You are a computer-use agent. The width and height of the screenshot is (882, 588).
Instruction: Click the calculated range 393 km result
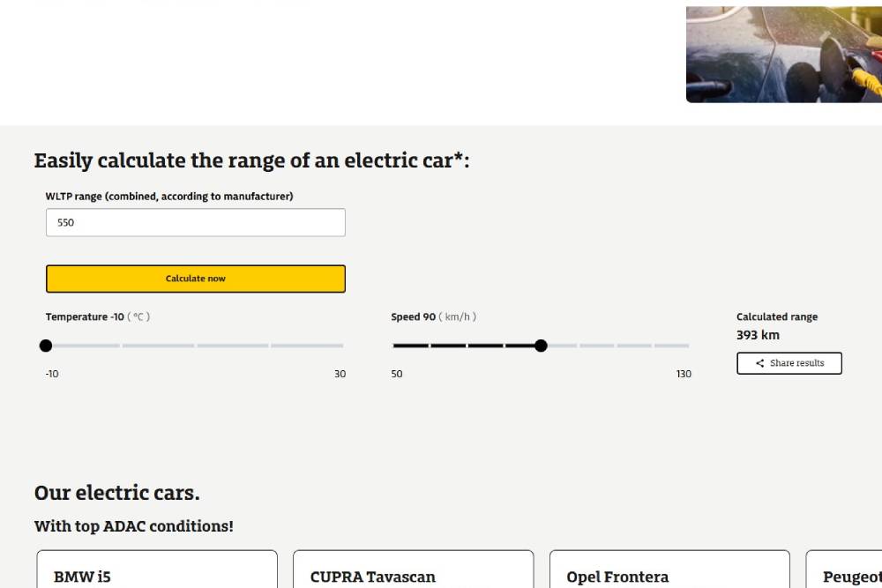pos(758,335)
